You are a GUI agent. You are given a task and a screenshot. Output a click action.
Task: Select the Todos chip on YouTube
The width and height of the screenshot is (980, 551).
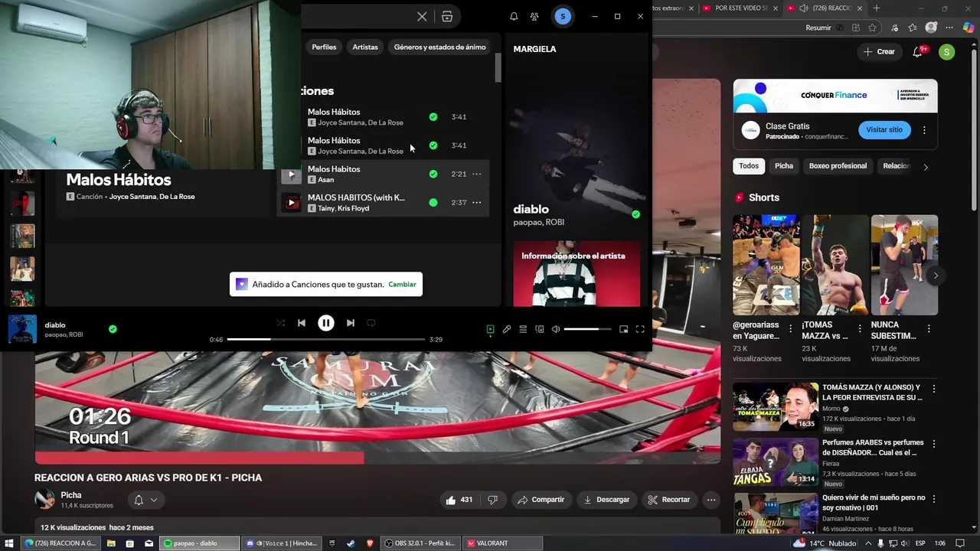[x=749, y=166]
